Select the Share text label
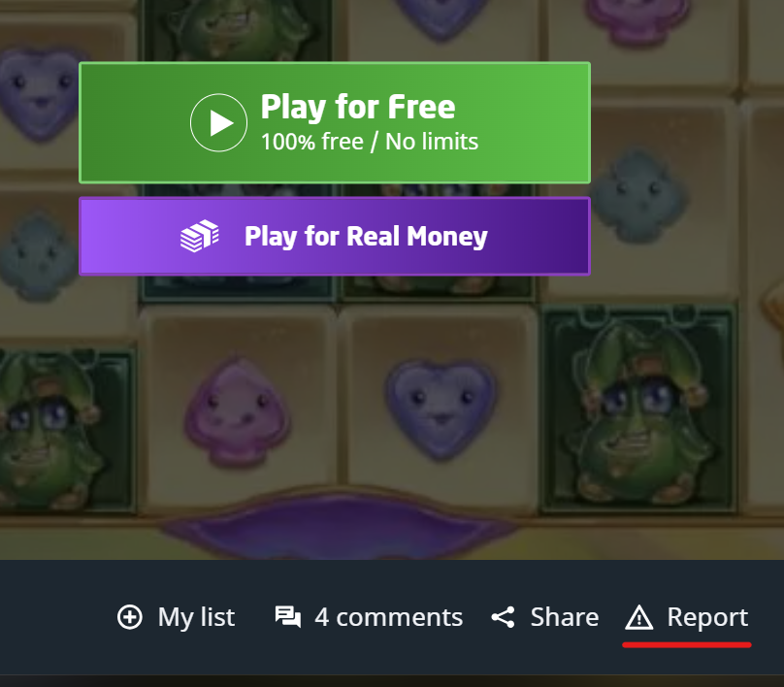Viewport: 784px width, 687px height. point(565,617)
